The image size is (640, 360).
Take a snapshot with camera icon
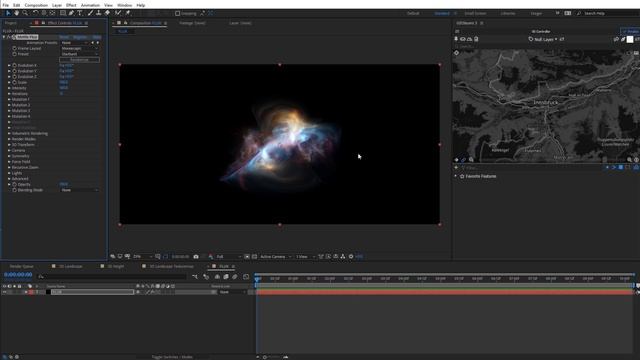click(x=196, y=256)
